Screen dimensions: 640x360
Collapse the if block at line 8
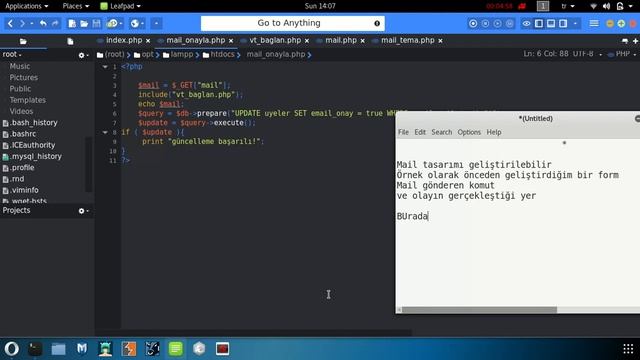tap(105, 132)
